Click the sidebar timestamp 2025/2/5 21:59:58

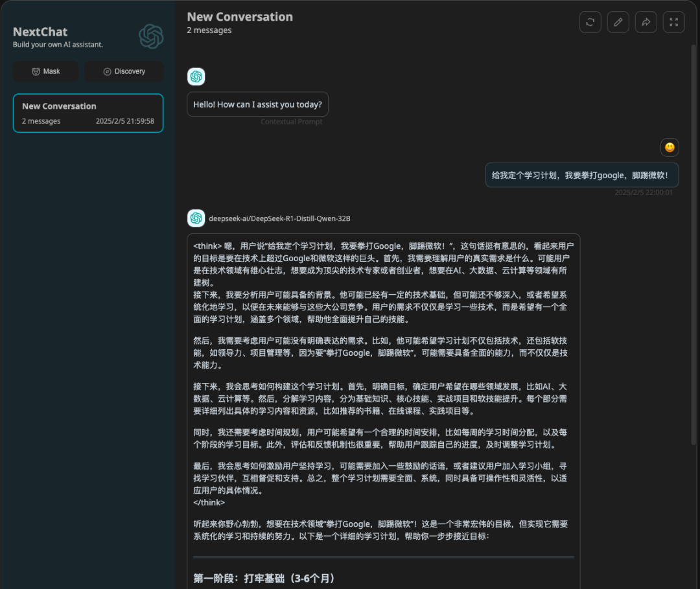pyautogui.click(x=125, y=121)
